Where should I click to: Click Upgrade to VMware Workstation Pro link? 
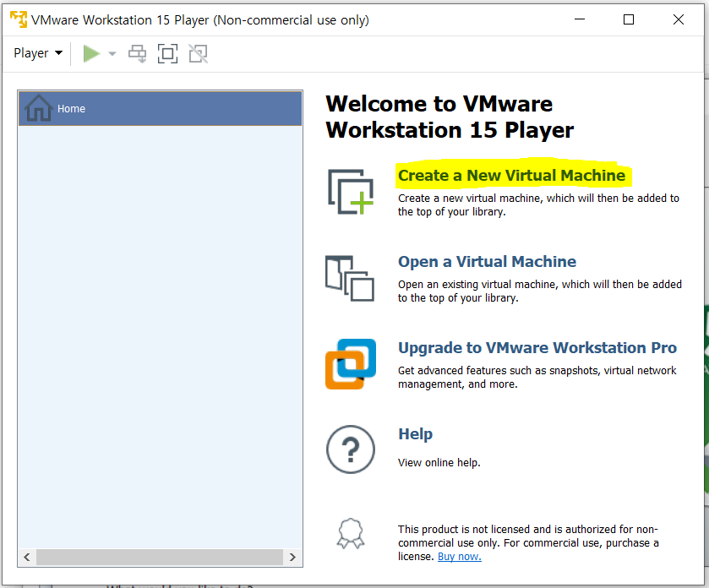tap(537, 347)
